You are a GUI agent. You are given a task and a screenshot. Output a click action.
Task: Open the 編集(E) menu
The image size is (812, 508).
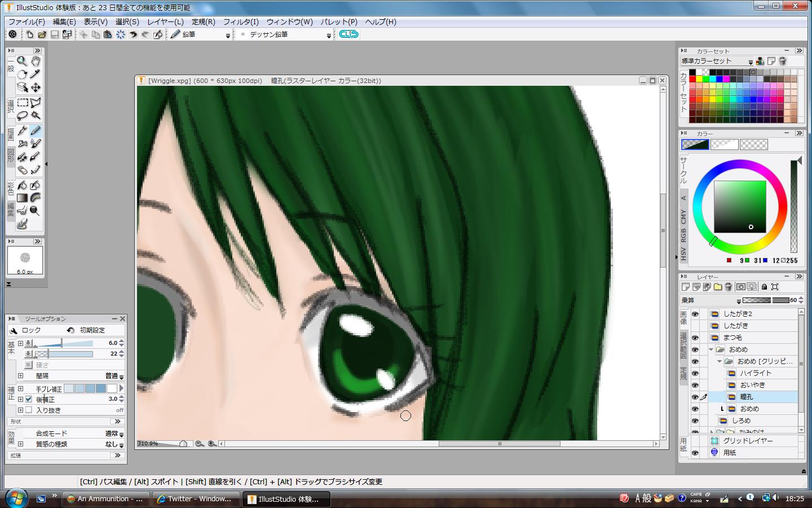point(64,22)
